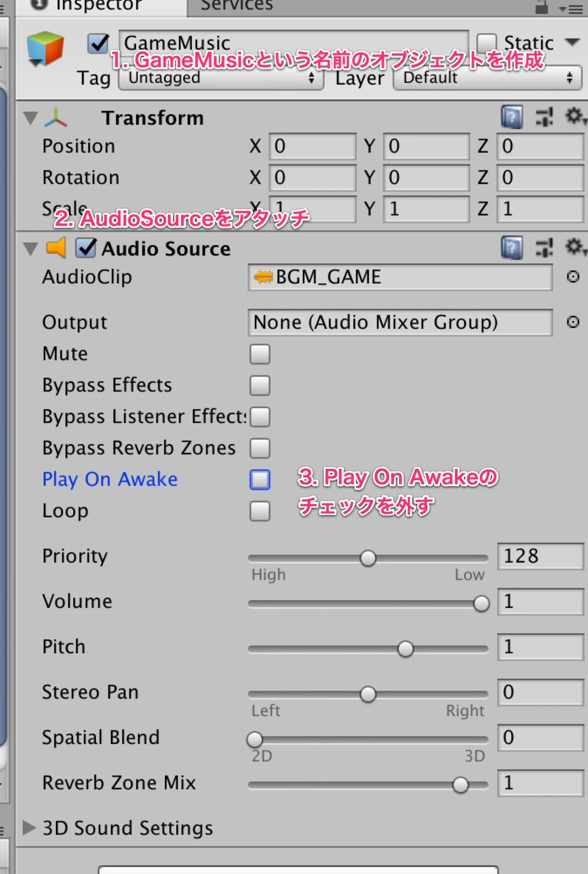Screen dimensions: 588x874
Task: Expand the 3D Sound Settings section
Action: click(x=29, y=827)
